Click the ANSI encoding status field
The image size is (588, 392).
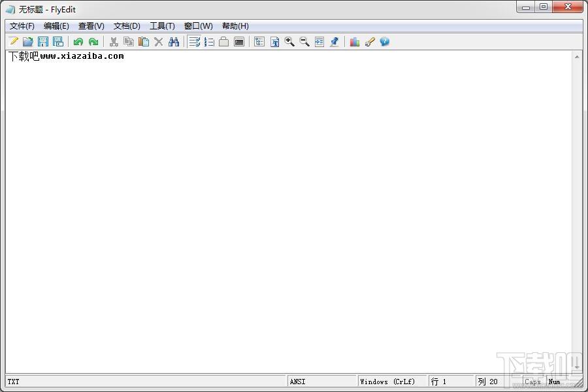[321, 382]
